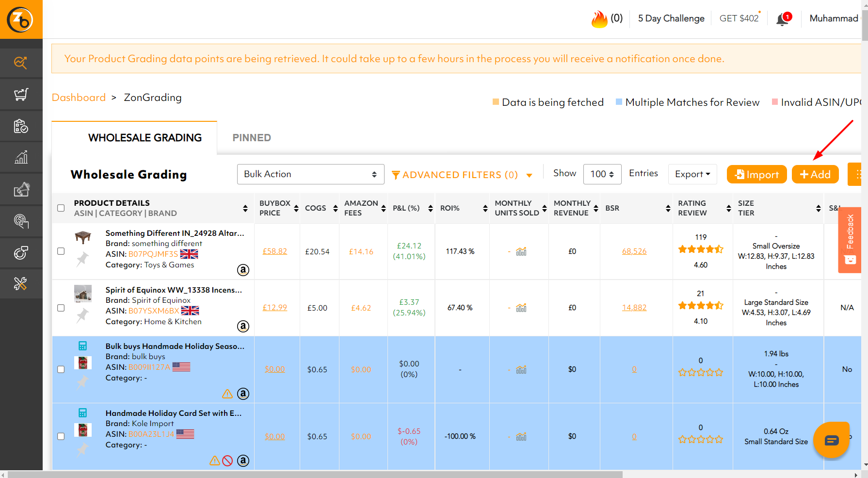This screenshot has height=478, width=868.
Task: Open ASIN B07YSXM6BX link
Action: click(154, 311)
